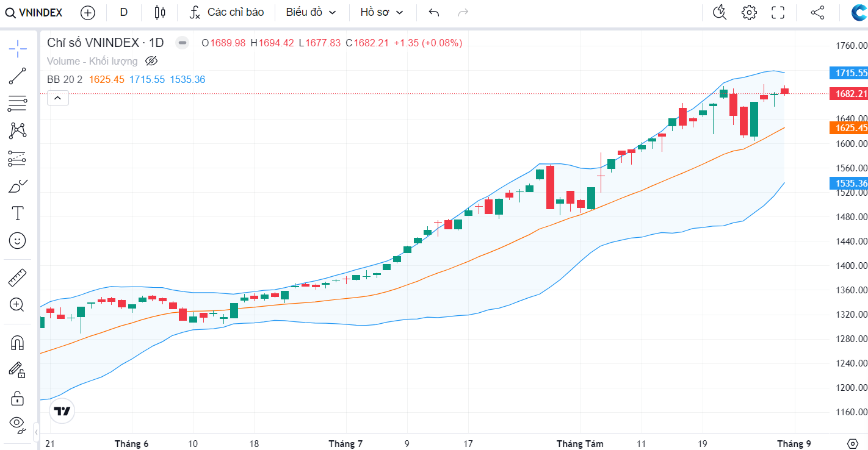Select the crosshair cursor tool
This screenshot has height=450, width=868.
click(x=18, y=48)
